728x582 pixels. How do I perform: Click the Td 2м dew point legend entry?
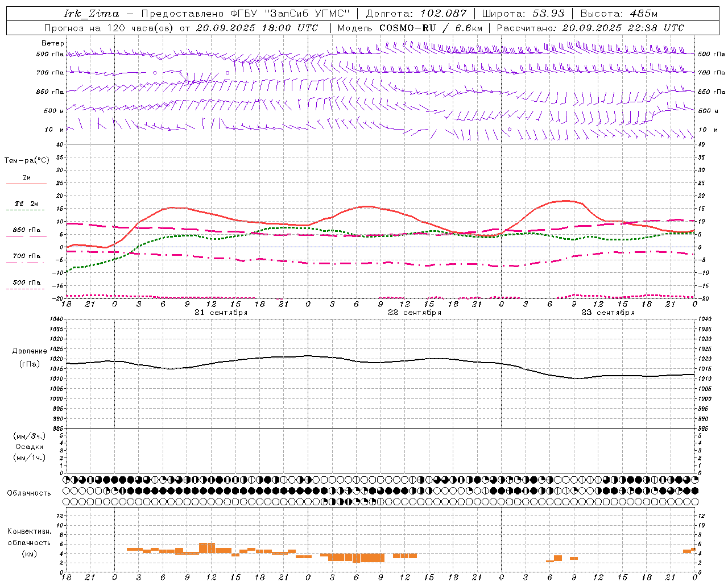click(27, 203)
